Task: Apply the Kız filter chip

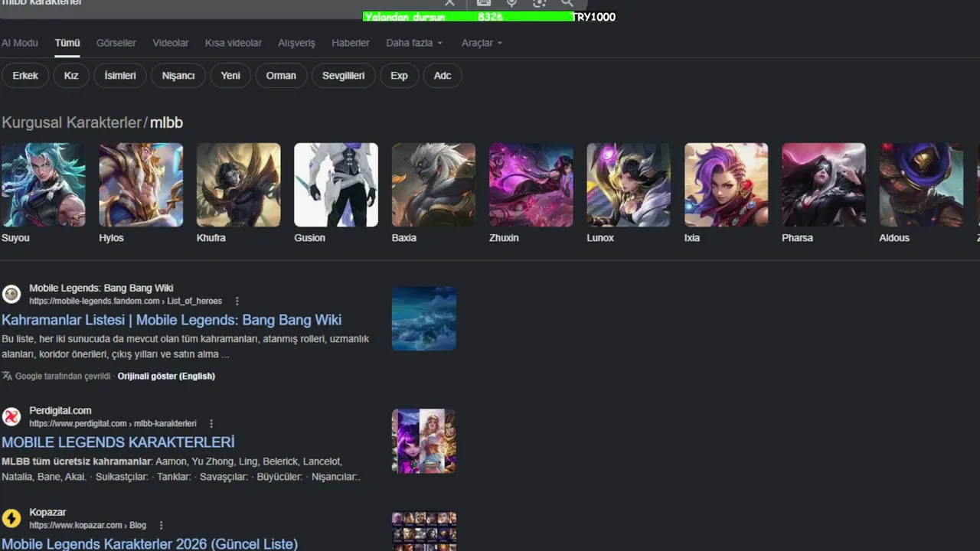Action: click(71, 76)
